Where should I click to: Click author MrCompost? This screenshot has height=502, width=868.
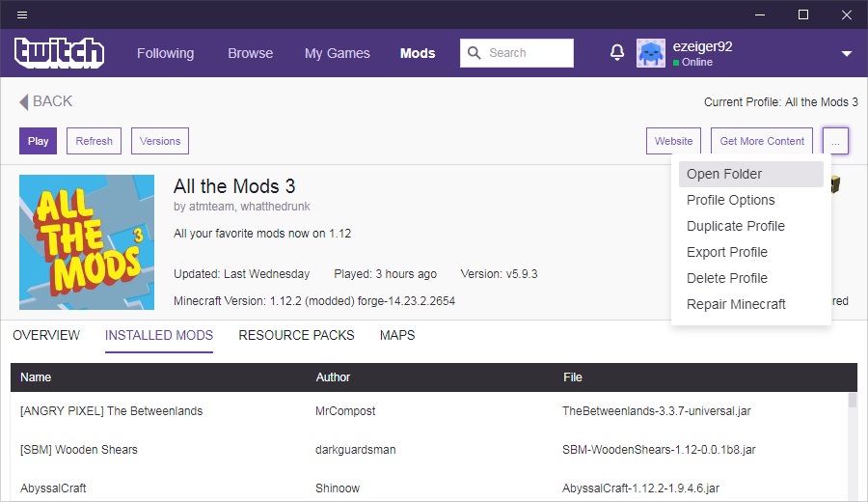click(x=345, y=411)
